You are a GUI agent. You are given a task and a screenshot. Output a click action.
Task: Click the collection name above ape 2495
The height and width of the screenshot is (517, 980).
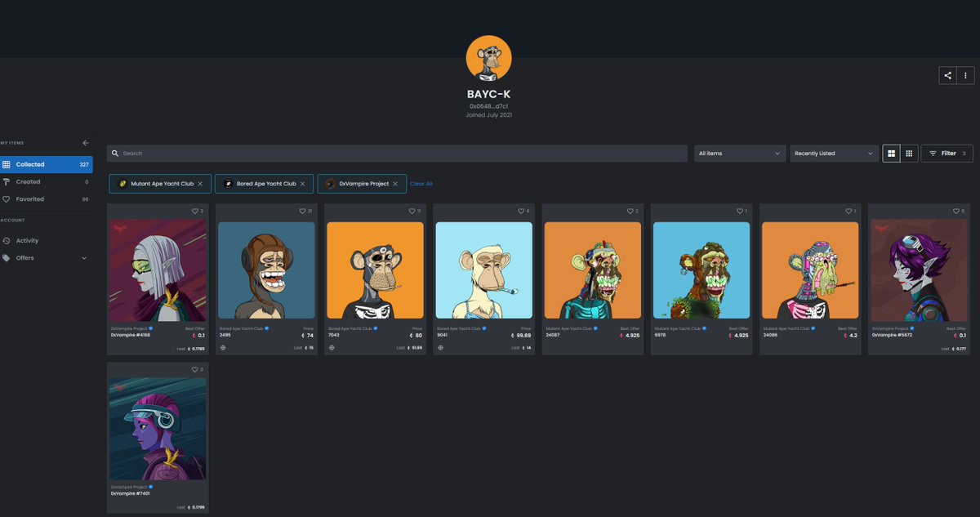[x=241, y=328]
